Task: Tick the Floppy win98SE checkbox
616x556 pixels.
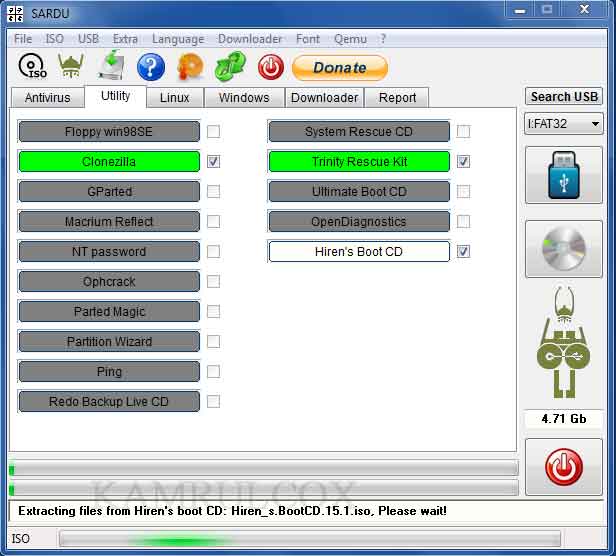Action: click(213, 131)
